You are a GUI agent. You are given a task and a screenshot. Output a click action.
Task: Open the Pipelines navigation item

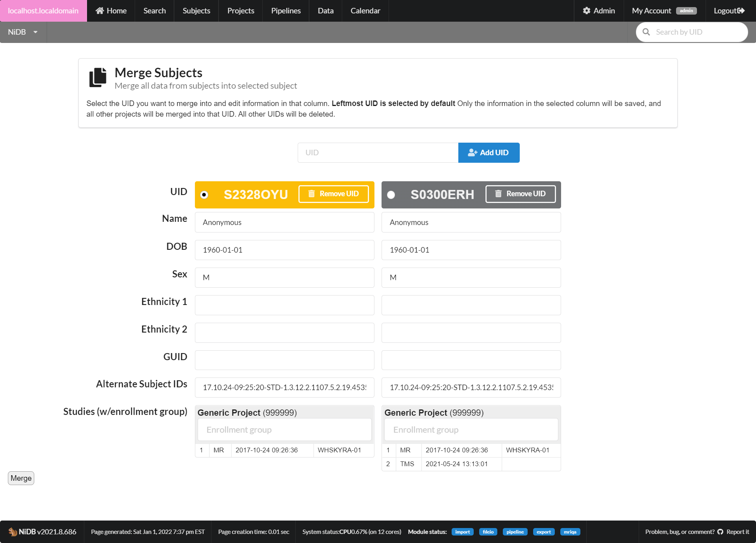(285, 11)
